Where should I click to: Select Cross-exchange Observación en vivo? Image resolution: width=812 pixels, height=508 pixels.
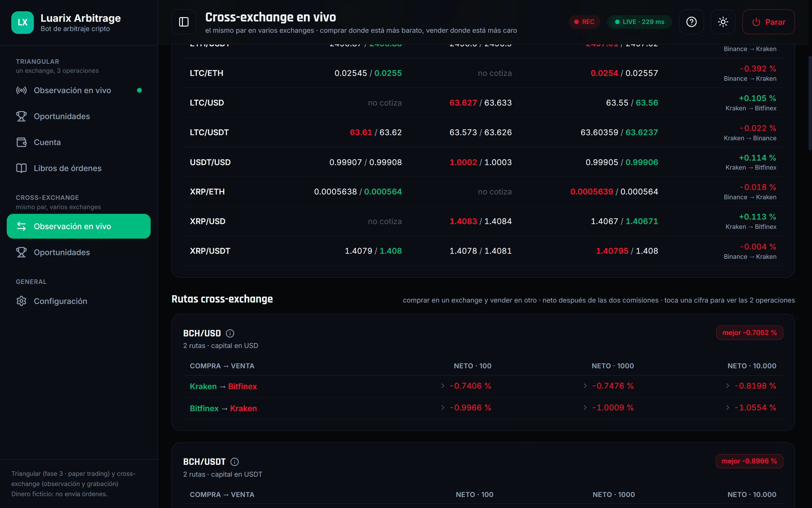pos(78,226)
